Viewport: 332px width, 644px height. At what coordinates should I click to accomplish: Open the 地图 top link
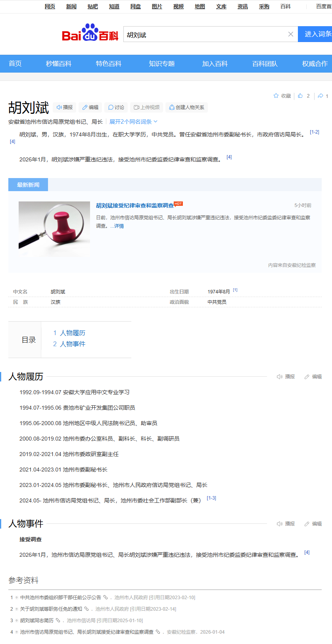click(200, 6)
